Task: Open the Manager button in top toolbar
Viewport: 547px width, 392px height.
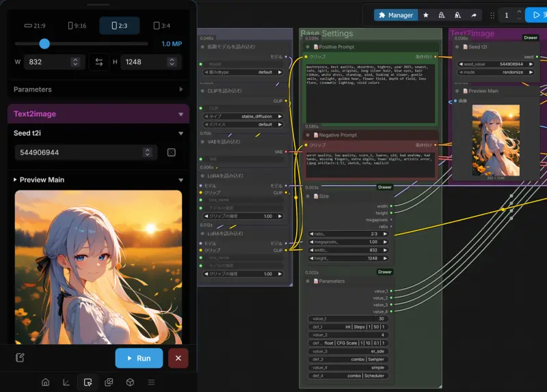Action: coord(396,15)
